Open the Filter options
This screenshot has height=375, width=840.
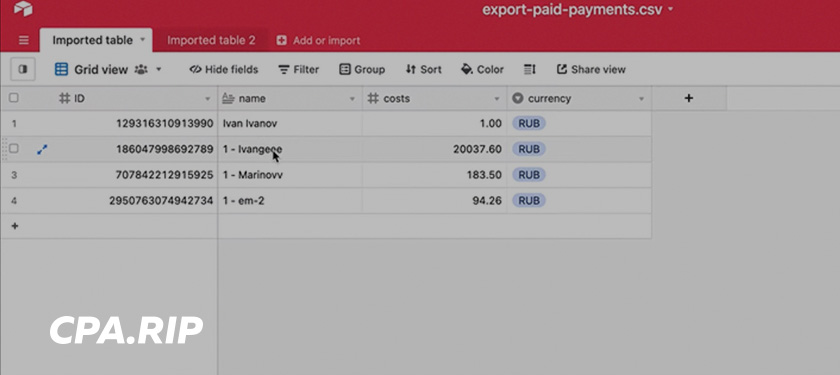298,69
